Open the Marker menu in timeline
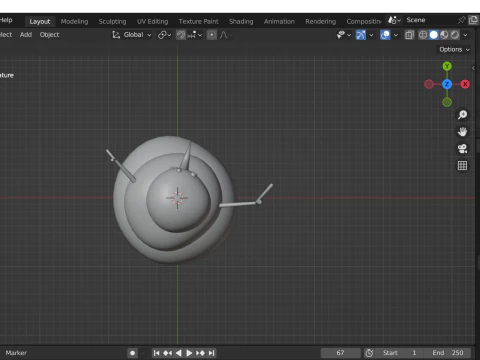Image resolution: width=480 pixels, height=360 pixels. (16, 353)
